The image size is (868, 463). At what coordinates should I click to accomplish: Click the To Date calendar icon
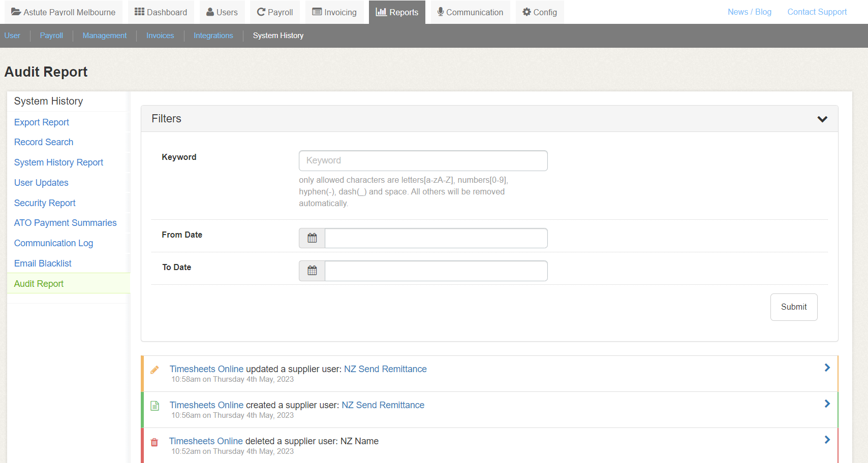click(312, 271)
